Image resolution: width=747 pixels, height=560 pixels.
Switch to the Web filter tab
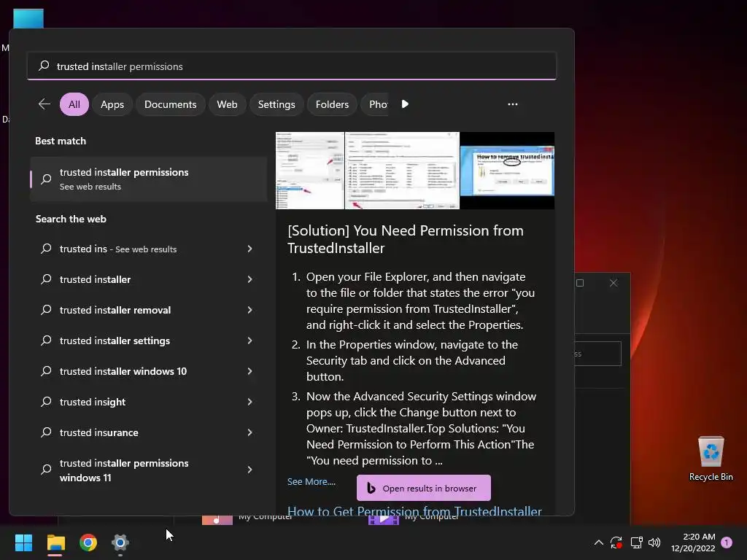[x=228, y=104]
